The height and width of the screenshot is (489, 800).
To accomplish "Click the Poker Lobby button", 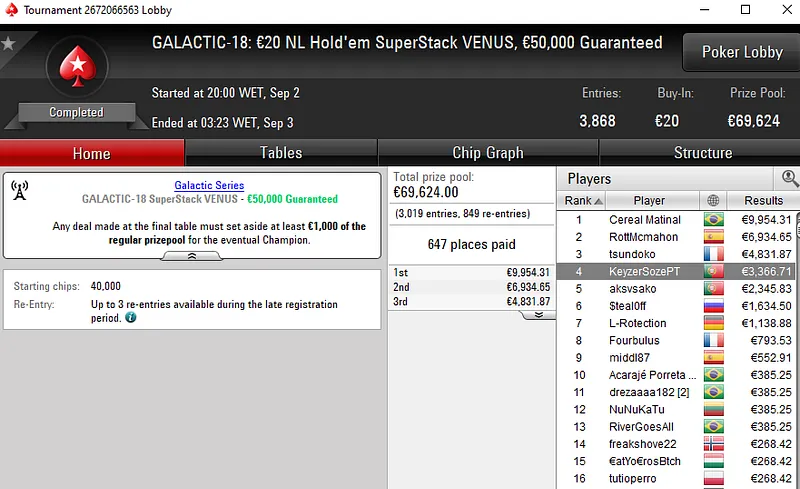I will coord(741,52).
